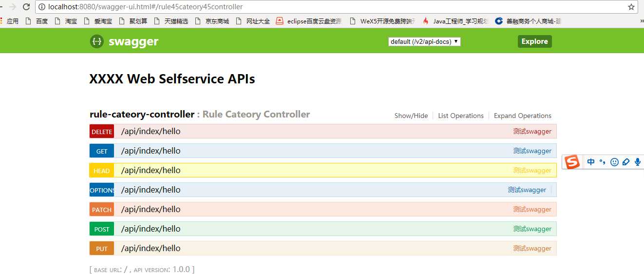
Task: Expand the PATCH operation badge
Action: tap(102, 210)
